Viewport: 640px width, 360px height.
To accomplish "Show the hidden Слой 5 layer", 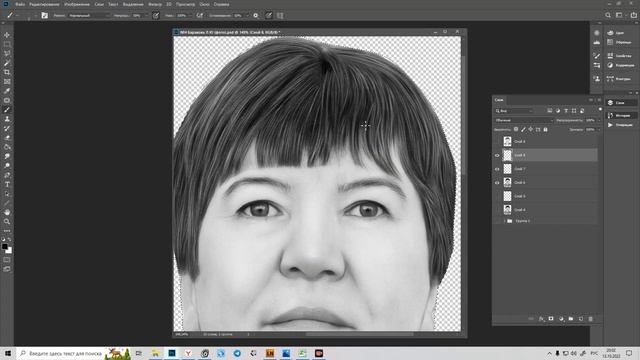I will click(x=497, y=196).
